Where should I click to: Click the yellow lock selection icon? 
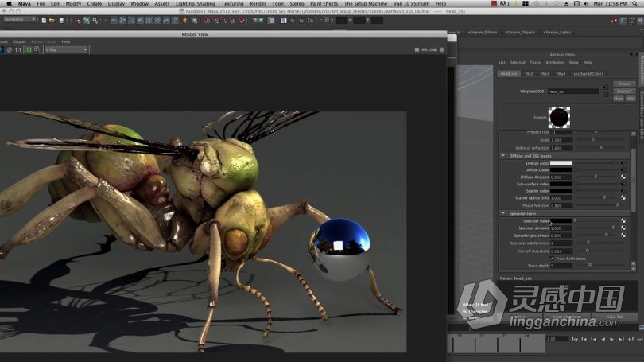pos(184,20)
